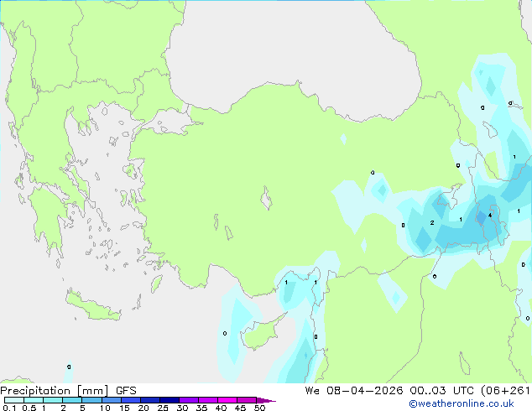Viewport: 532px width, 411px height.
Task: Click the '0.5' legend label
Action: pos(29,408)
